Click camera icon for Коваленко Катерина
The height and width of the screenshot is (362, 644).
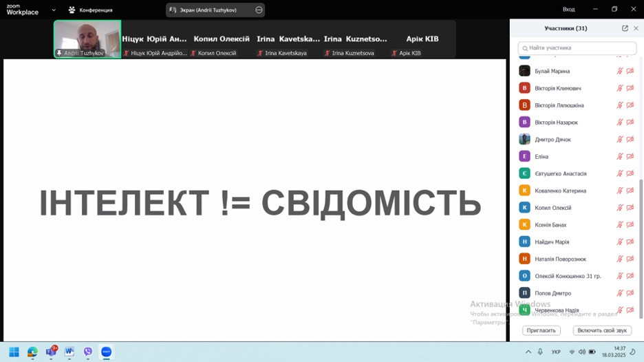630,191
